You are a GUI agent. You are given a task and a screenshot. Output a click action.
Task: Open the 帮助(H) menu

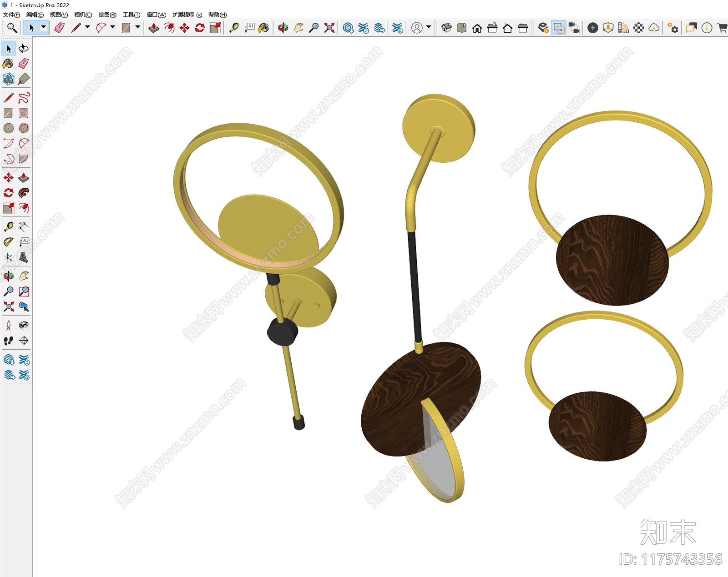point(217,15)
